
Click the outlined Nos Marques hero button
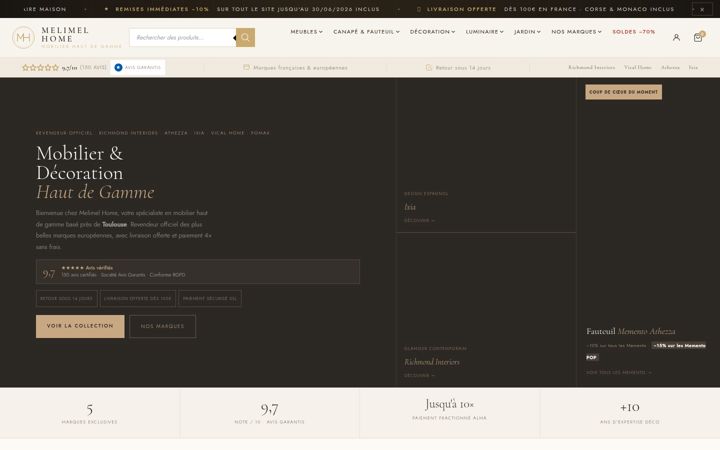pyautogui.click(x=163, y=326)
